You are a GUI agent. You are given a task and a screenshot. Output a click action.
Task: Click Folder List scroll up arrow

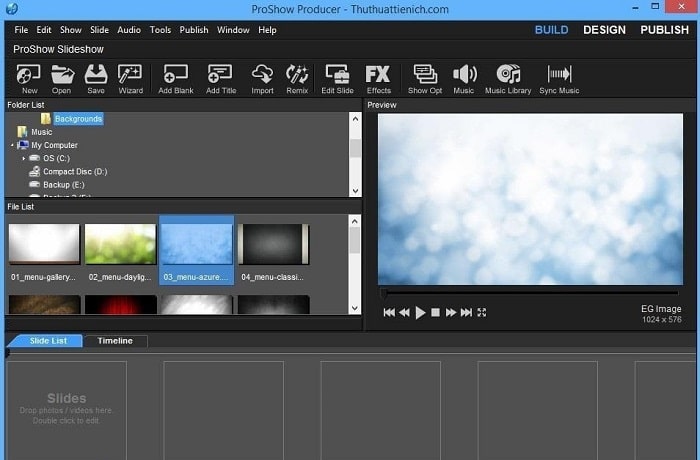click(355, 119)
